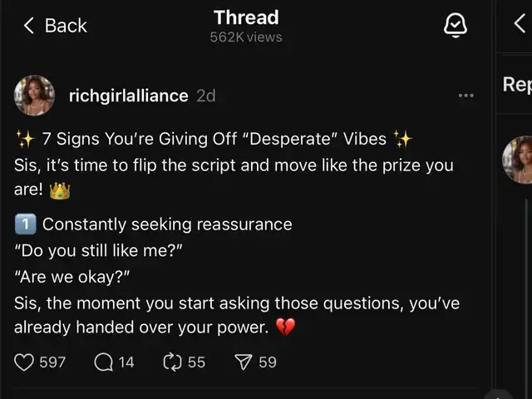Viewport: 532px width, 399px height.
Task: Open the richgirlalliance username link
Action: tap(128, 96)
